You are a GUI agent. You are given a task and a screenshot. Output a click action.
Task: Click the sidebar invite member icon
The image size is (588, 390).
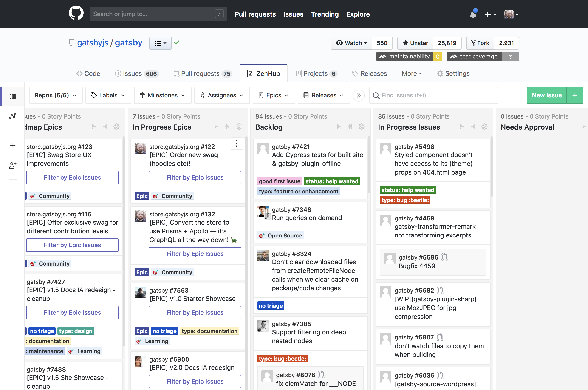tap(13, 165)
